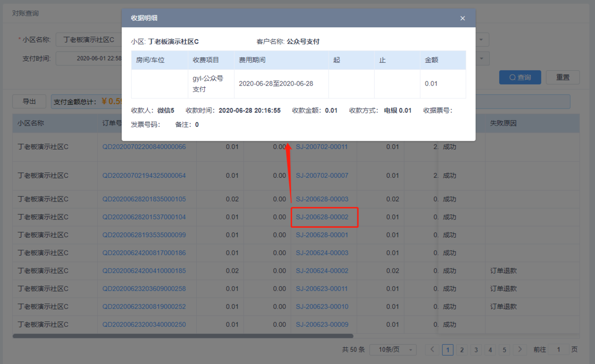Viewport: 595px width, 364px height.
Task: Open order QD20200628201835000105
Action: [144, 199]
